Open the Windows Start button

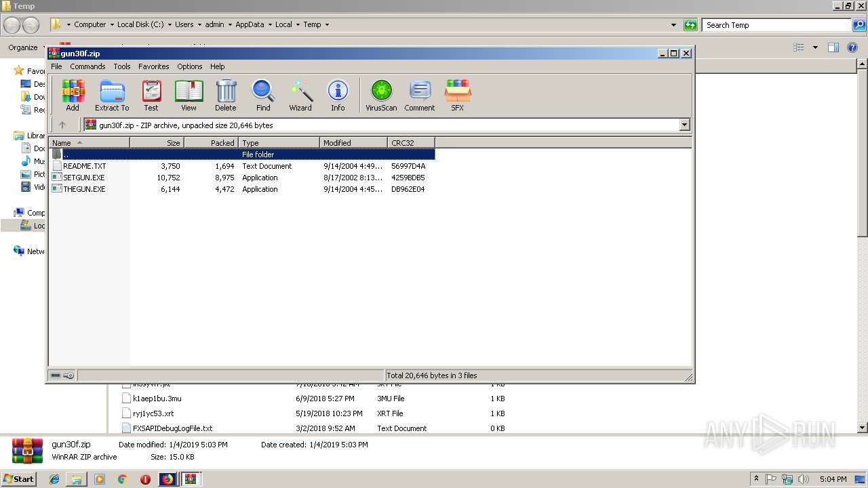click(20, 479)
